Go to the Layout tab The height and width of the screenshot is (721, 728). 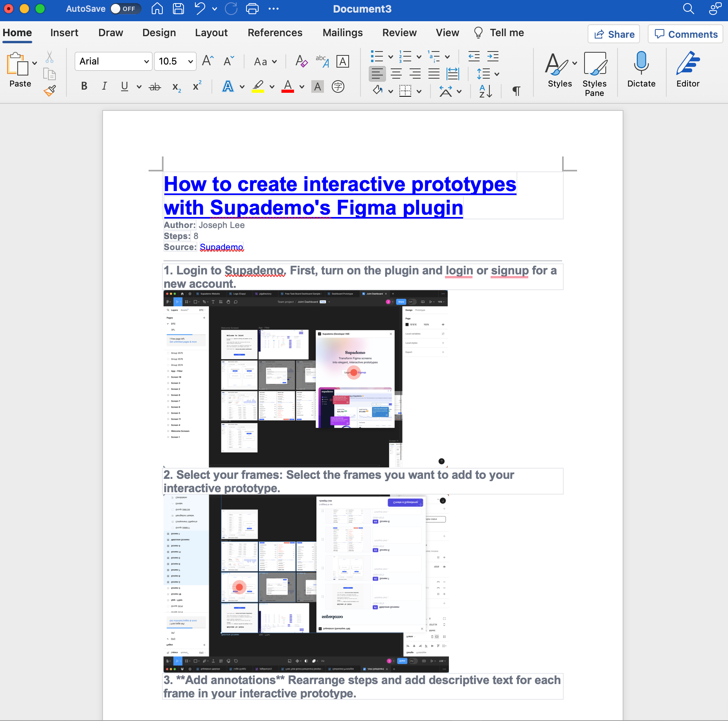211,33
